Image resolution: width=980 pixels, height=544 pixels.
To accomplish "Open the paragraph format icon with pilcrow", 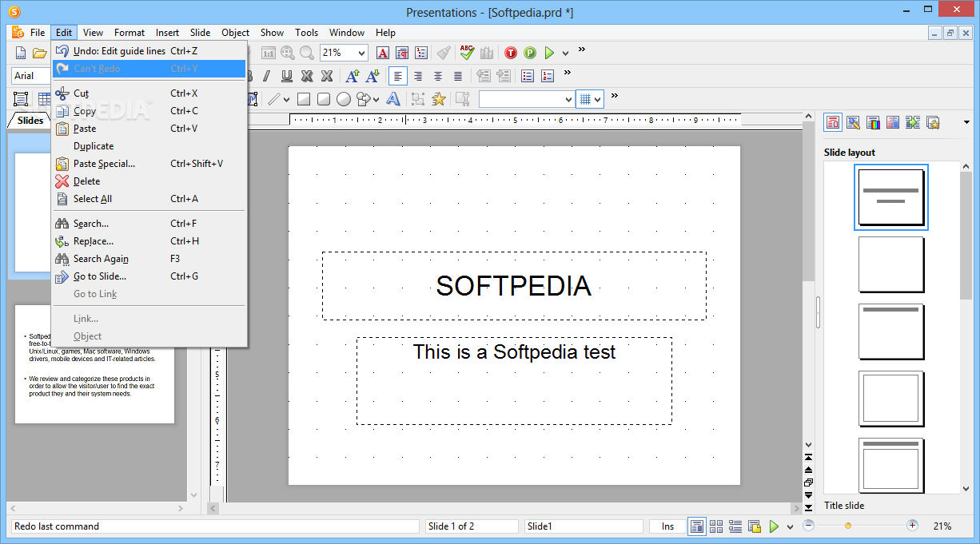I will tap(402, 53).
